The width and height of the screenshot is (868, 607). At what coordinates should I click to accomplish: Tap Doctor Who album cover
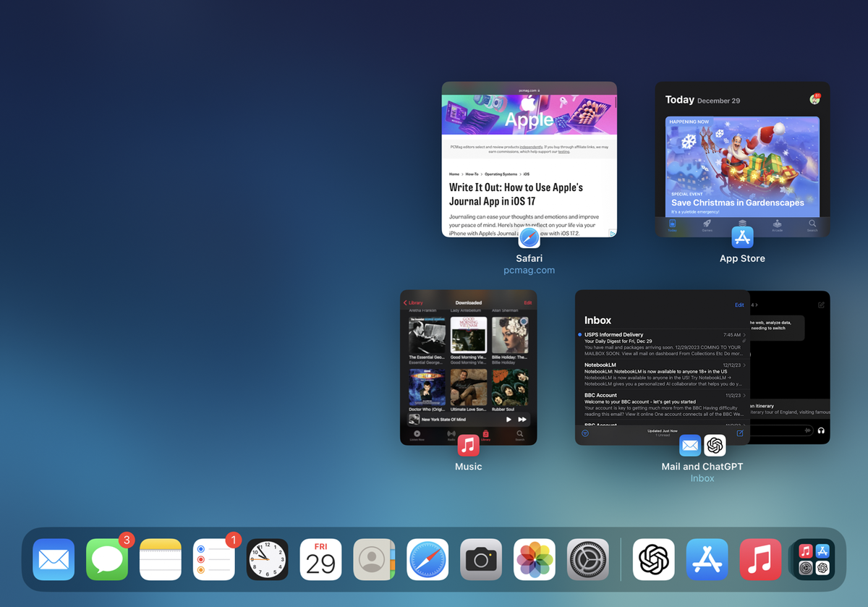click(x=427, y=388)
